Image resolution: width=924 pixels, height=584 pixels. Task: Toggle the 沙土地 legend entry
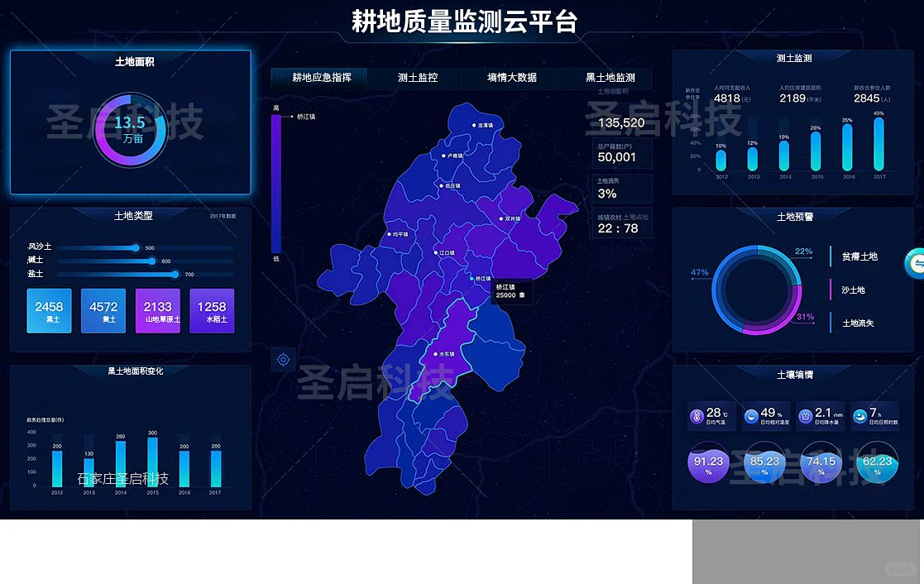click(x=852, y=290)
